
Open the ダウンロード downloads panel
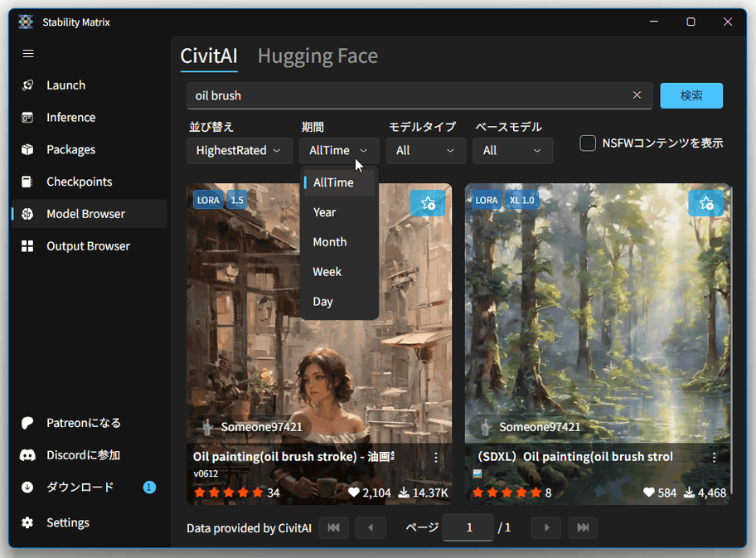(x=90, y=487)
